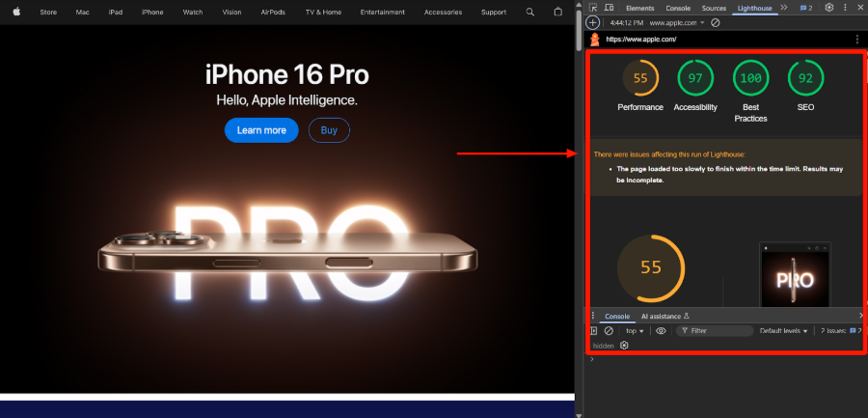Screen dimensions: 868x418
Task: Click the AI assistance flask icon
Action: click(687, 316)
